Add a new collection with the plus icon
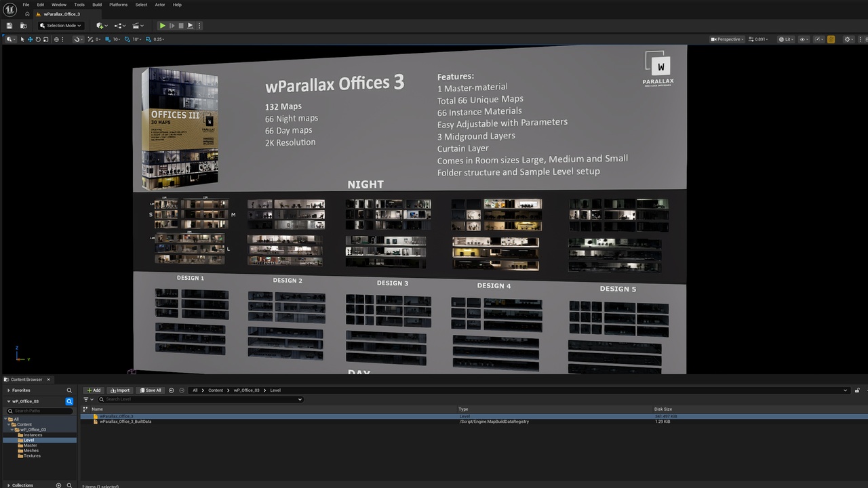This screenshot has height=488, width=868. 58,485
